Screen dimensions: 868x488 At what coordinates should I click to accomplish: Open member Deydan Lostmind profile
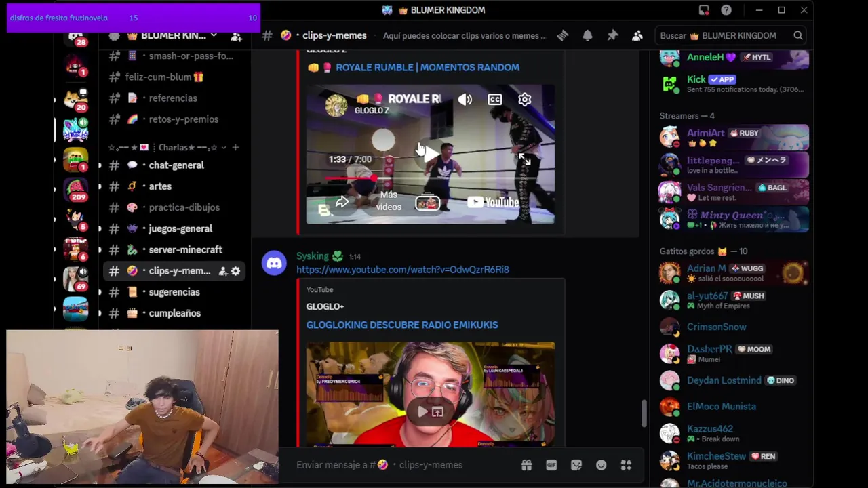[734, 380]
